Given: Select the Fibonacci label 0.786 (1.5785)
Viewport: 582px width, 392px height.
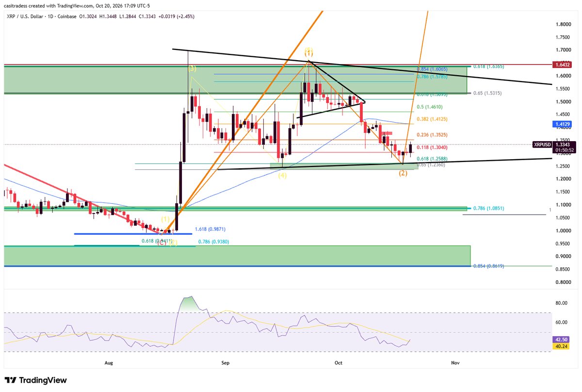Looking at the screenshot, I should click(433, 76).
